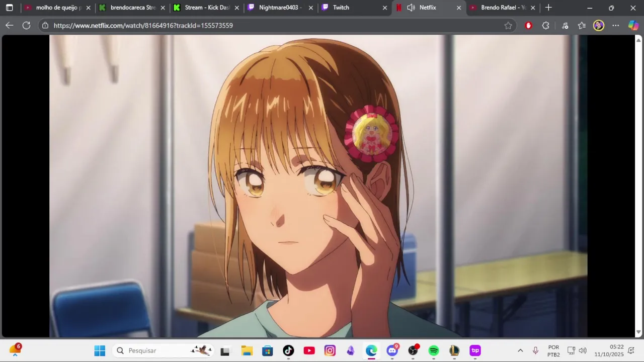This screenshot has height=362, width=644.
Task: Mute the Netflix tab speaker icon
Action: tap(411, 8)
